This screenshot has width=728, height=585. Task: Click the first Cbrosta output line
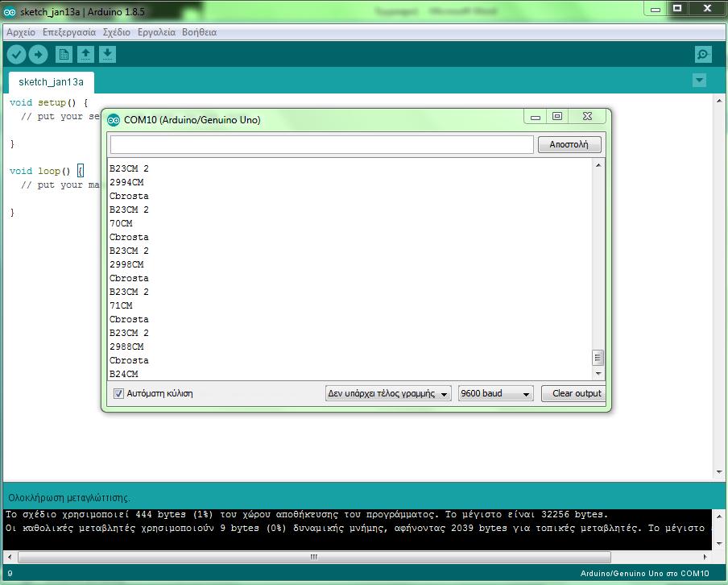coord(129,196)
